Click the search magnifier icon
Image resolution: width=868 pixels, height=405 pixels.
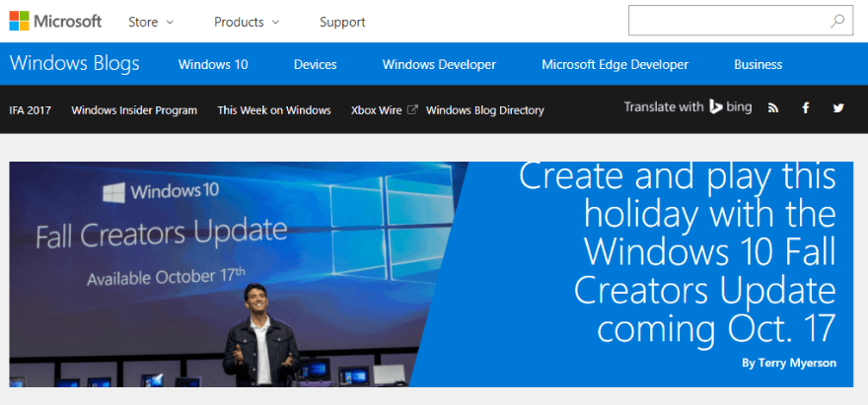(836, 21)
